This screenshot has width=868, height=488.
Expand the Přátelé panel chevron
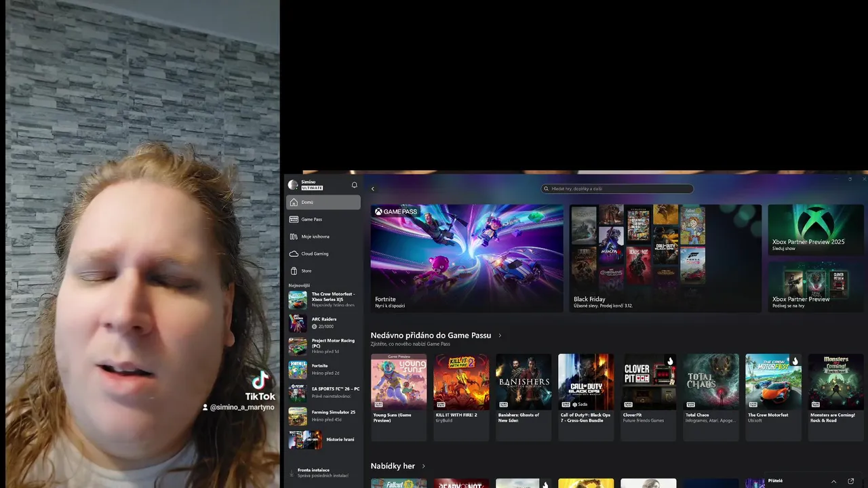[833, 481]
